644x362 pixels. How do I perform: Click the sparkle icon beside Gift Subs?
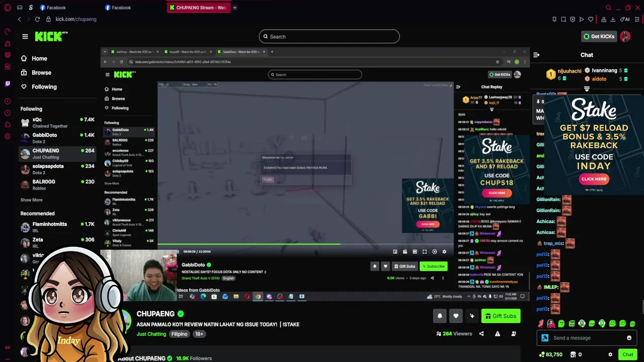coord(472,316)
